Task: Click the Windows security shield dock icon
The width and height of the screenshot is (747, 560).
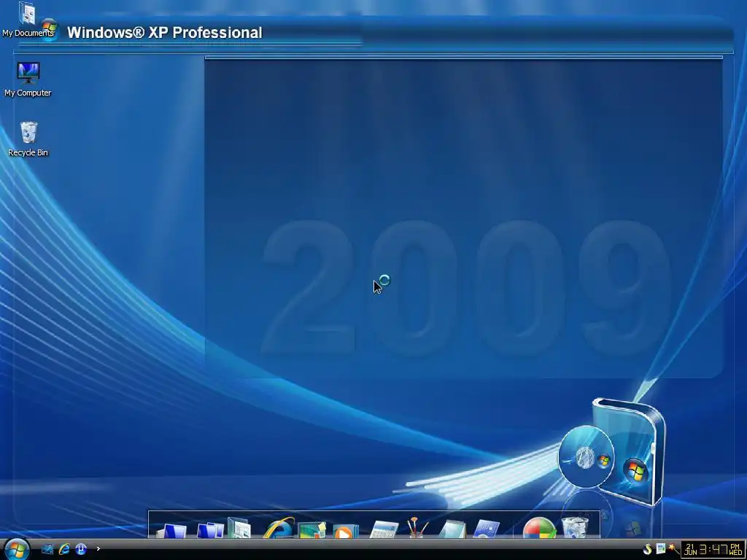Action: click(x=539, y=528)
